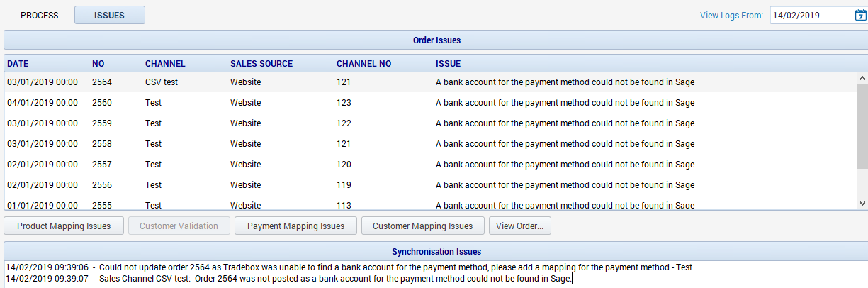Screen dimensions: 868x288
Task: Open the calendar date picker icon
Action: pyautogui.click(x=859, y=15)
